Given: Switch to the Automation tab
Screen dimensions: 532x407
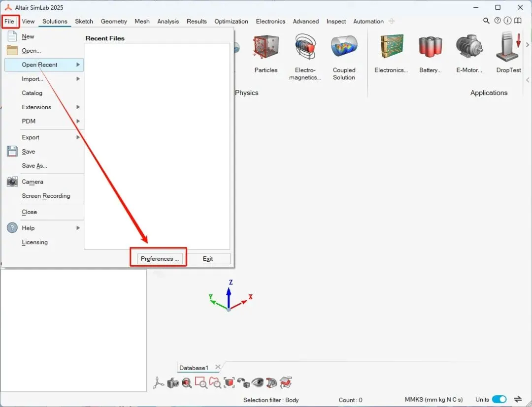Looking at the screenshot, I should [368, 21].
